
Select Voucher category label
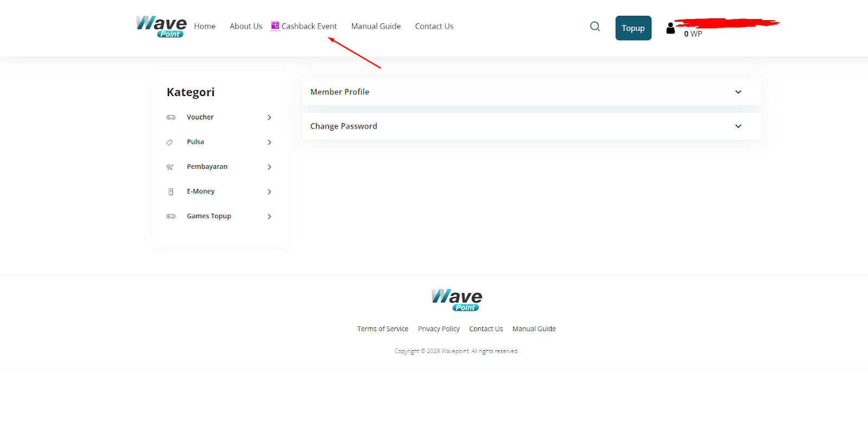[x=200, y=117]
